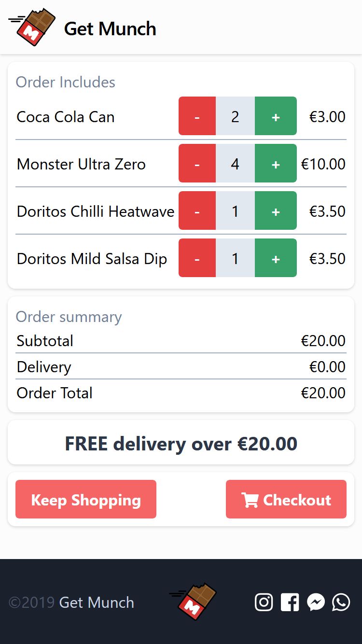Screen dimensions: 362x644
Task: Select the Coca Cola Can quantity field
Action: (236, 116)
